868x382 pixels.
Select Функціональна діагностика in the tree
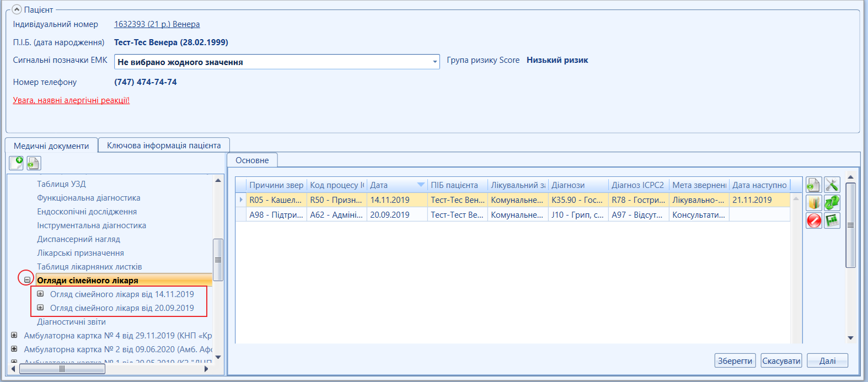click(x=89, y=198)
